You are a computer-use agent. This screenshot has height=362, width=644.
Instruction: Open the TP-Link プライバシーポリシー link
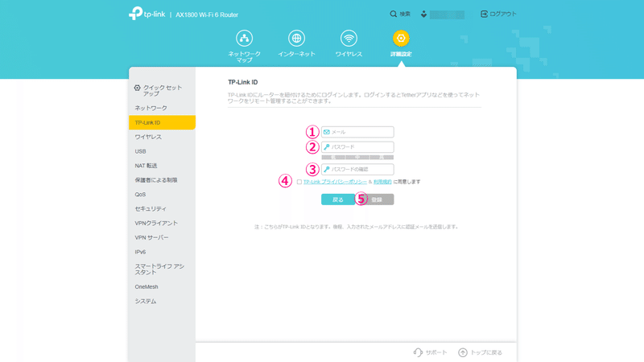335,182
